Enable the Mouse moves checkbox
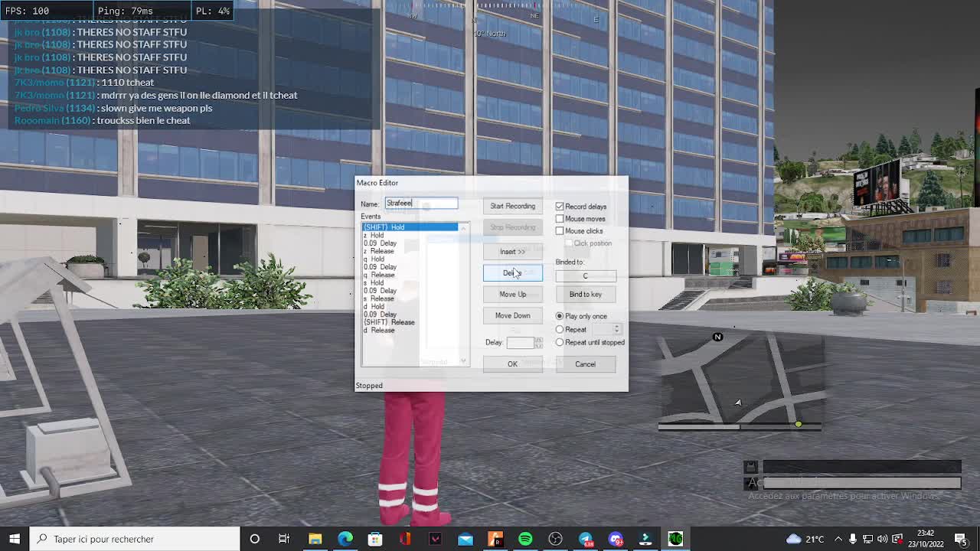This screenshot has height=551, width=980. click(x=560, y=219)
